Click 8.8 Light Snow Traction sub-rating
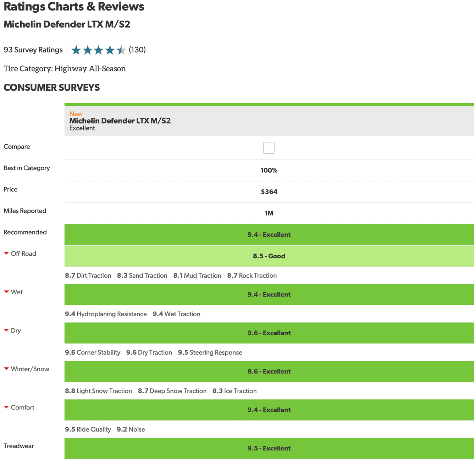This screenshot has height=461, width=476. (98, 391)
